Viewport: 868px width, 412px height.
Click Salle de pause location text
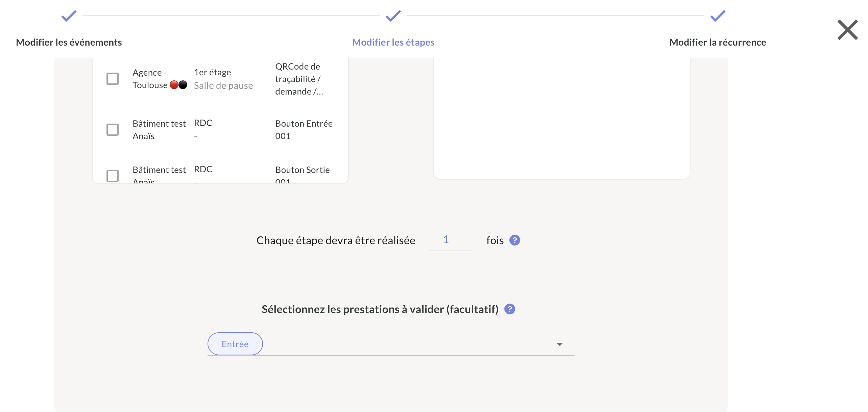click(223, 86)
